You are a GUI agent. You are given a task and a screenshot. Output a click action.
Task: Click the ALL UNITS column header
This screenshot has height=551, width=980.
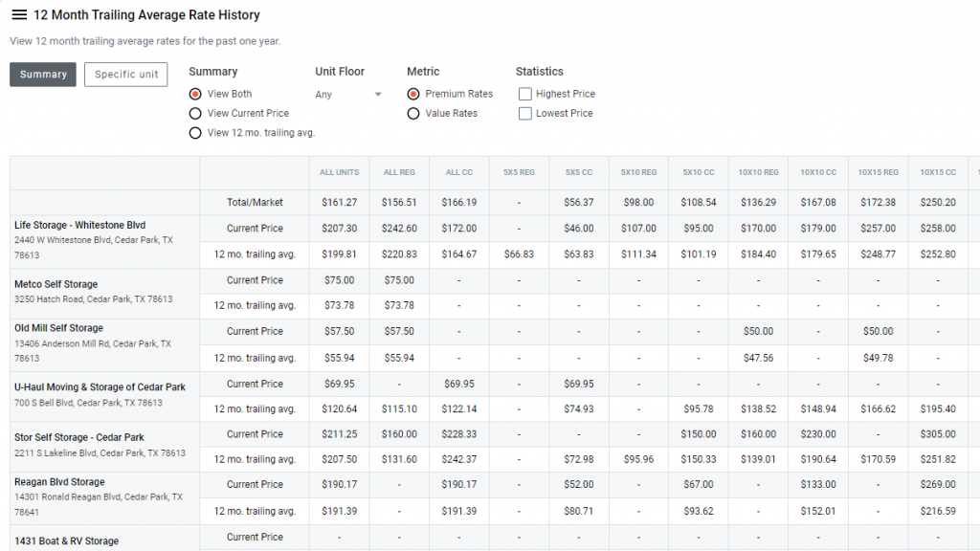pyautogui.click(x=339, y=172)
